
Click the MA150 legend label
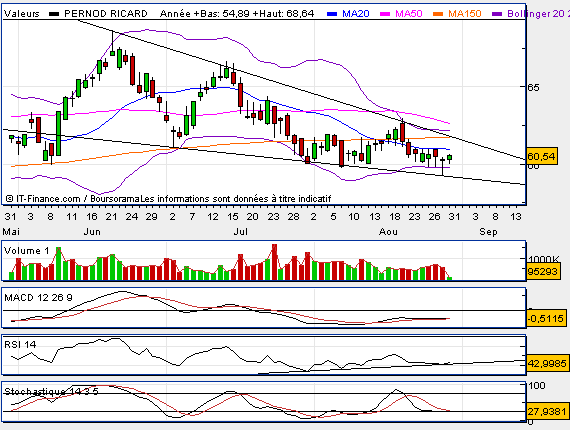click(x=465, y=14)
